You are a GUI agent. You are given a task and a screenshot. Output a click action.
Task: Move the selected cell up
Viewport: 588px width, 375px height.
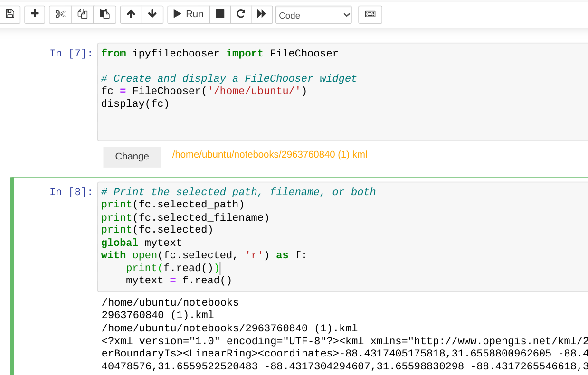pyautogui.click(x=131, y=14)
